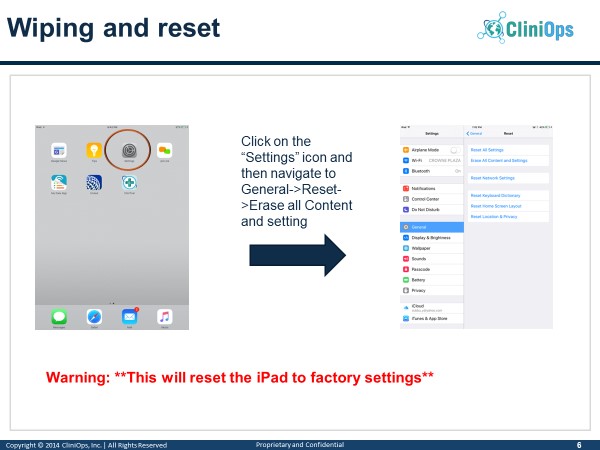Click 'Proprietary and Confidential' footer text
600x450 pixels.
[300, 445]
